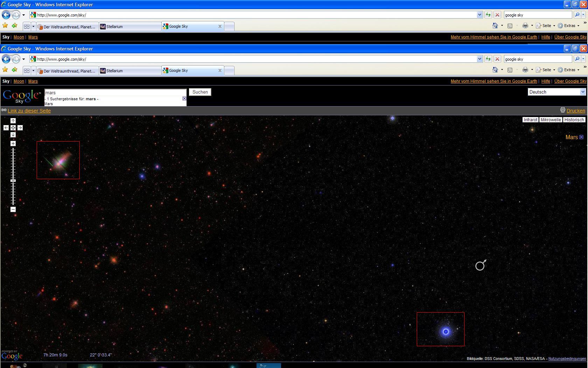This screenshot has height=368, width=588.
Task: Open Extras menu arrow in front window
Action: click(578, 70)
